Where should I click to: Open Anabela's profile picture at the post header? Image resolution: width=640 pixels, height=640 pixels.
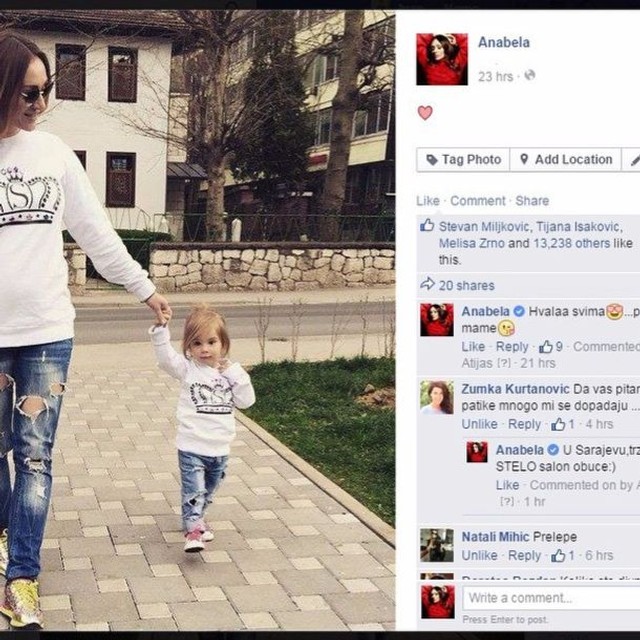pyautogui.click(x=442, y=59)
